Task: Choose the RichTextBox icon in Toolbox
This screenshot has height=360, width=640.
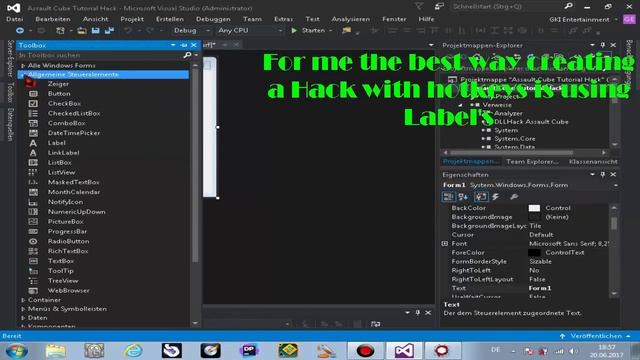Action: pos(33,251)
